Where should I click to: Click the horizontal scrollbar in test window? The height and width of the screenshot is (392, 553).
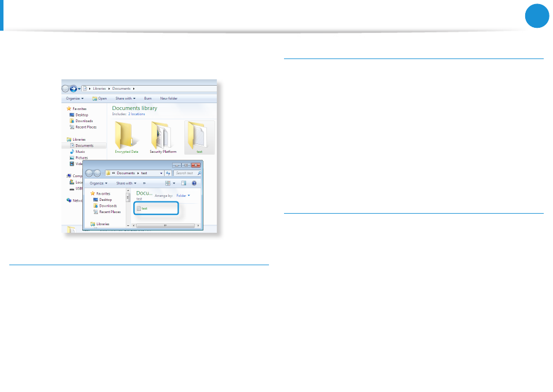pos(165,226)
